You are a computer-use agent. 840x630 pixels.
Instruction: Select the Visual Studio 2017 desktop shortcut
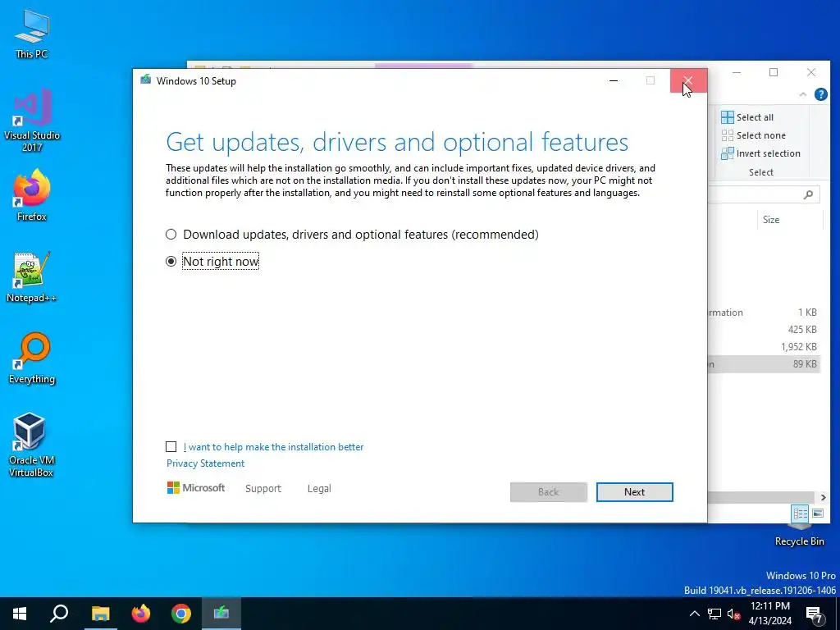click(x=32, y=120)
